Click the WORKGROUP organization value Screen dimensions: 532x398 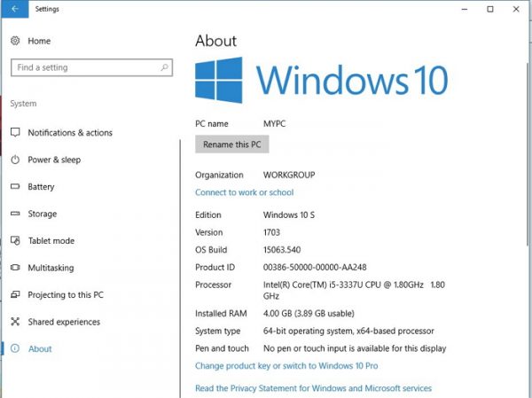(x=289, y=176)
